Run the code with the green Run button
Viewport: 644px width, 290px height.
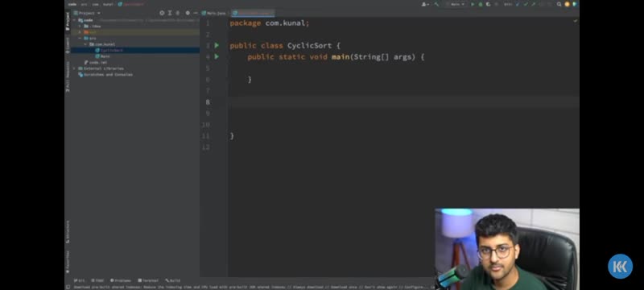[473, 4]
